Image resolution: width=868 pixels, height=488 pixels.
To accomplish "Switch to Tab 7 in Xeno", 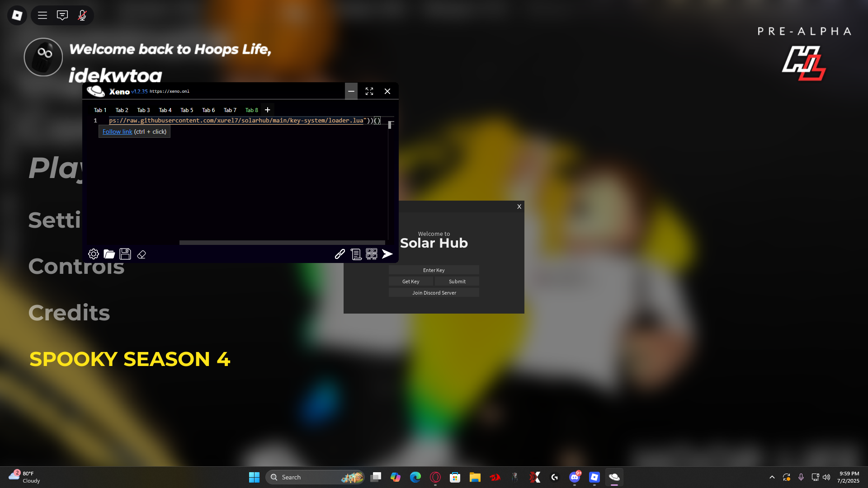I will 230,110.
